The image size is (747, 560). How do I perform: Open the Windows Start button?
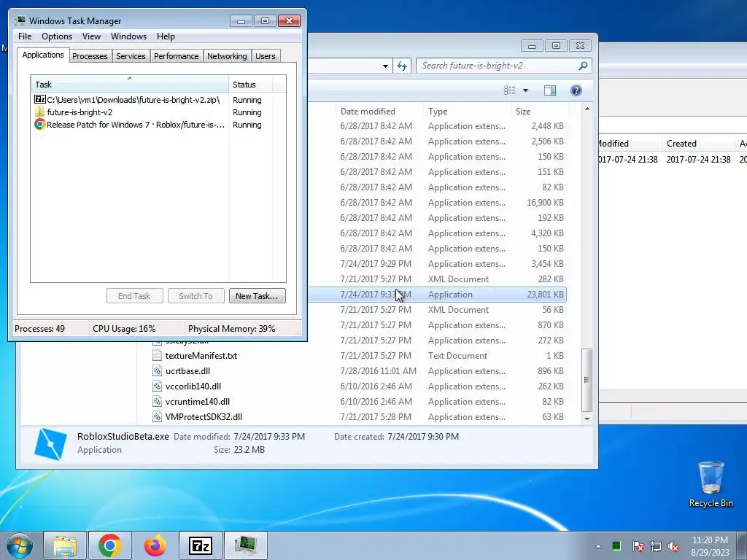click(x=20, y=545)
